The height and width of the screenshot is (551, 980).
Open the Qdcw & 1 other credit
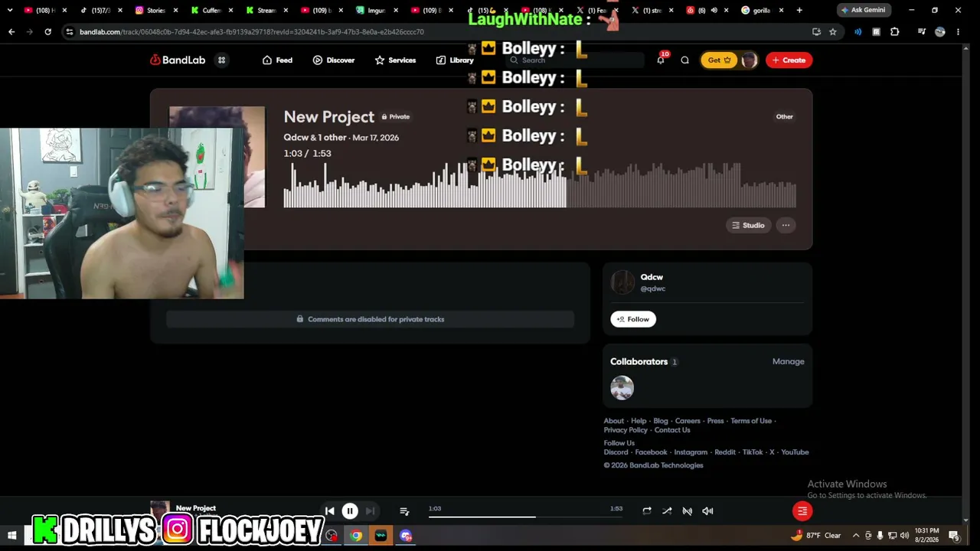click(315, 138)
